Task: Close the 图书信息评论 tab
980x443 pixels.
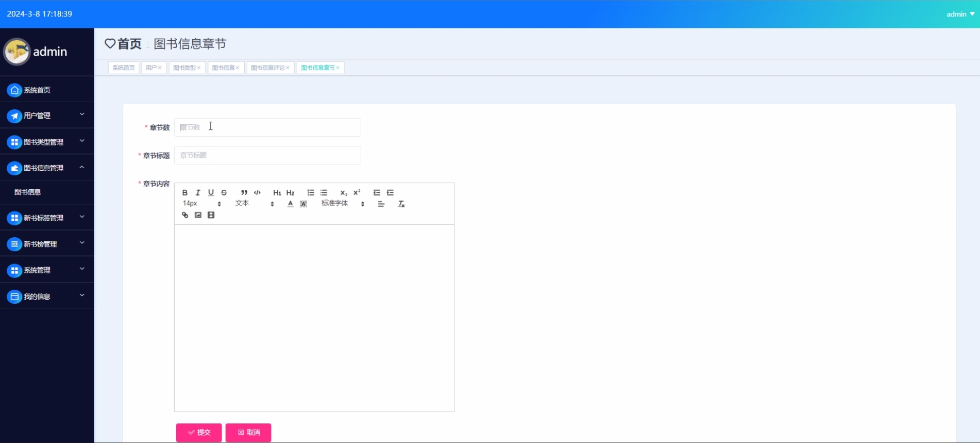Action: pos(288,68)
